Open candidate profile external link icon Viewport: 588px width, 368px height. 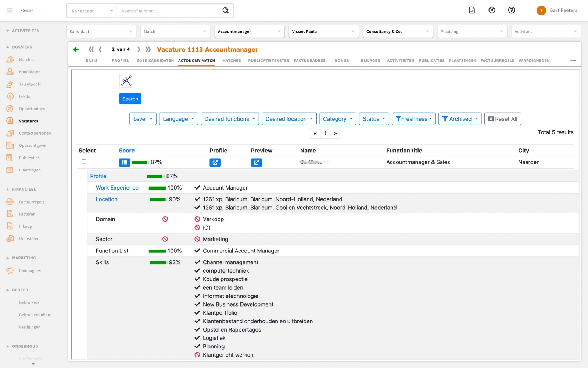215,162
